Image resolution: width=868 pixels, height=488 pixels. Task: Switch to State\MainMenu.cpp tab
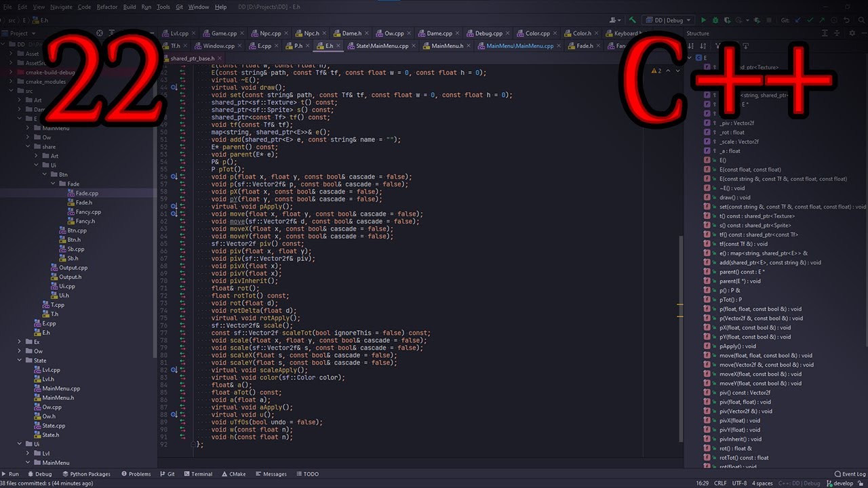[x=382, y=46]
